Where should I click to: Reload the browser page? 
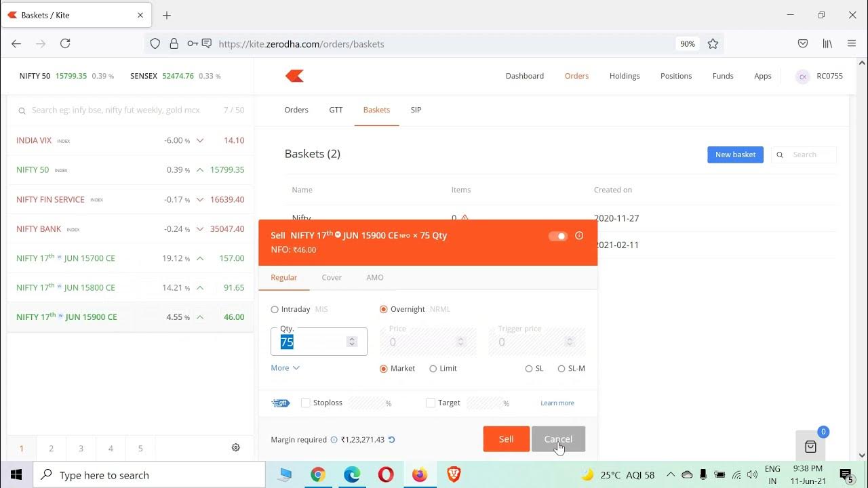(x=65, y=43)
